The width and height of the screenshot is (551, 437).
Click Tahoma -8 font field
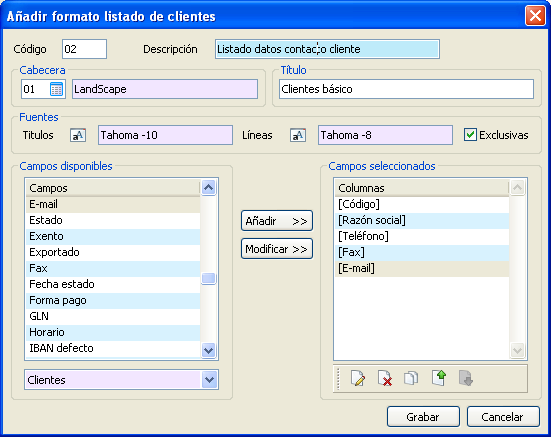[x=385, y=135]
